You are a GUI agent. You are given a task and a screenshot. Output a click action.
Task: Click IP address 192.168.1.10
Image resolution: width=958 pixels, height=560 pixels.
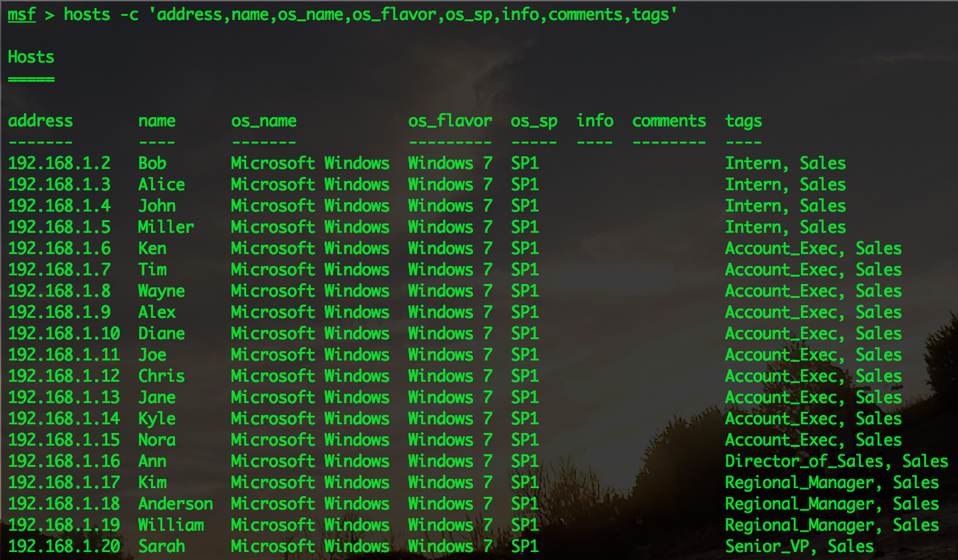click(64, 334)
